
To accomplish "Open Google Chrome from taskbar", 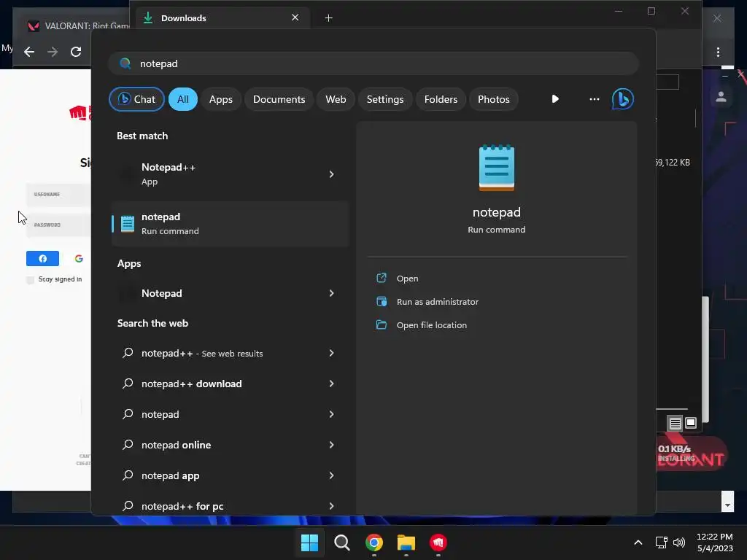I will pos(374,542).
